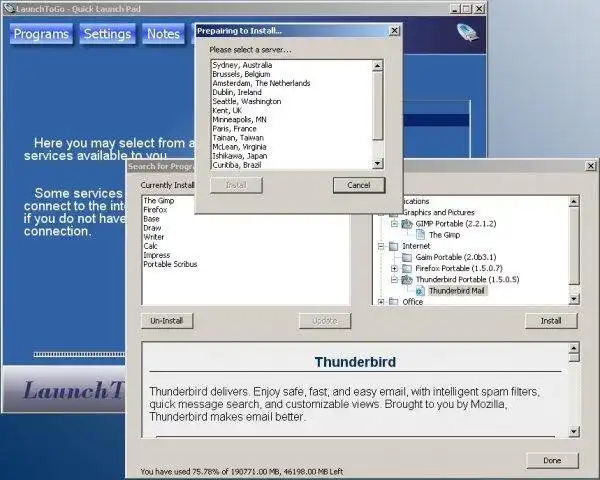Click the greyed Update button

click(x=324, y=321)
